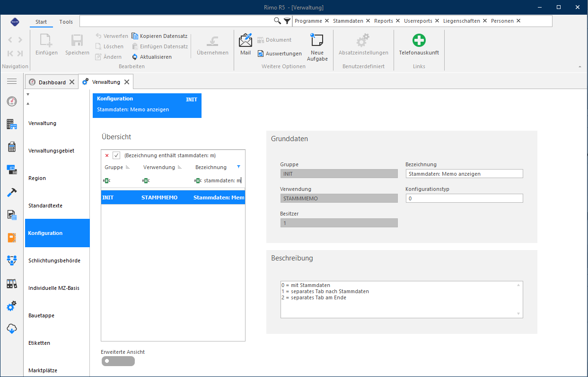The height and width of the screenshot is (377, 588).
Task: Click the Bezeichnung text field in Grunddaten
Action: point(465,174)
